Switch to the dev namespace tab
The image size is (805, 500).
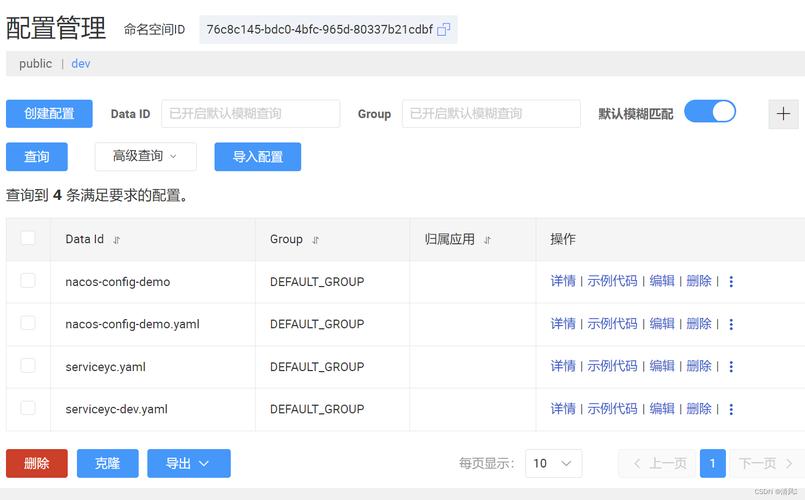coord(81,64)
